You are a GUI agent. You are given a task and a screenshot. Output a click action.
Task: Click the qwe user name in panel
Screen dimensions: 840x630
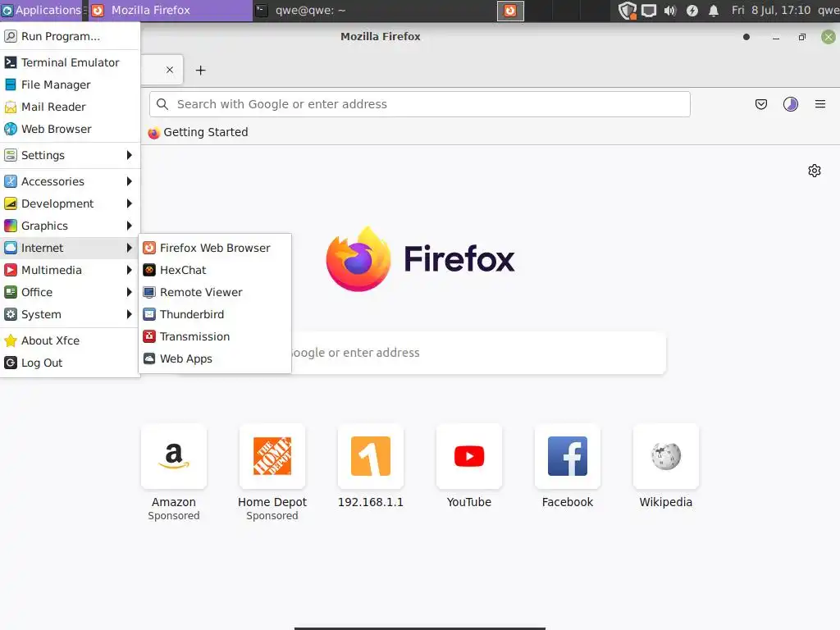[x=829, y=10]
